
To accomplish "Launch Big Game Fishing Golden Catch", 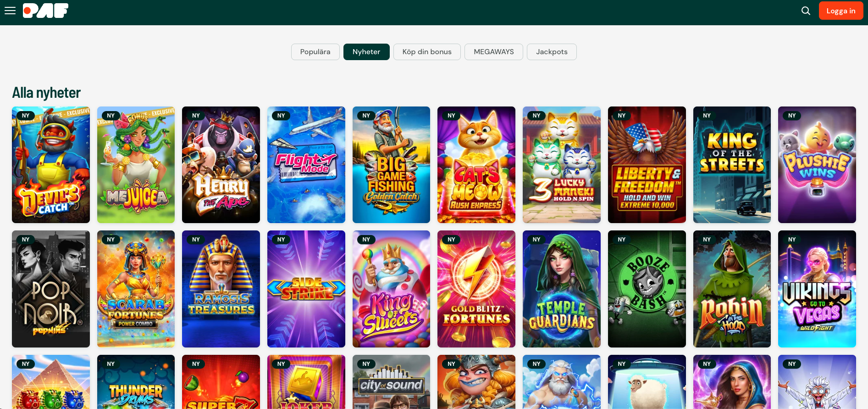I will coord(392,165).
